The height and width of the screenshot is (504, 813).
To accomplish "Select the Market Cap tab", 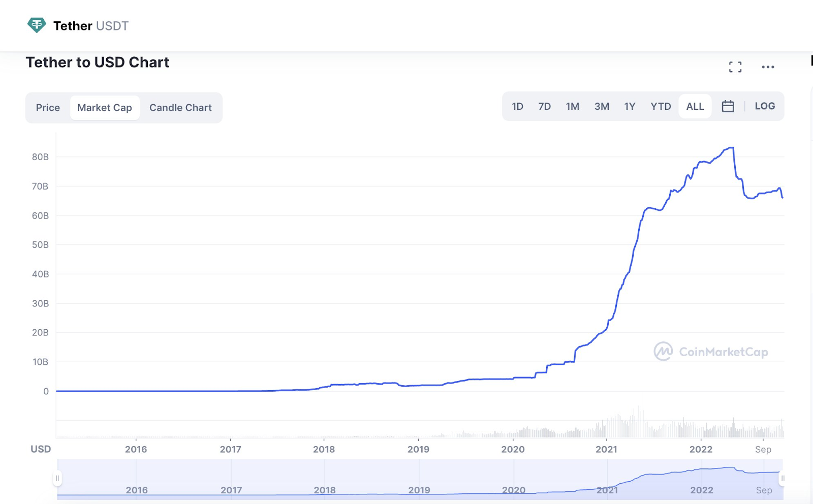I will [x=105, y=108].
